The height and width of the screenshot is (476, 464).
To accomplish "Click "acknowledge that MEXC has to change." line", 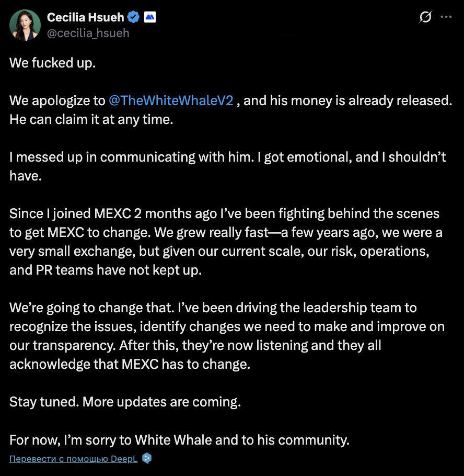I will click(130, 364).
